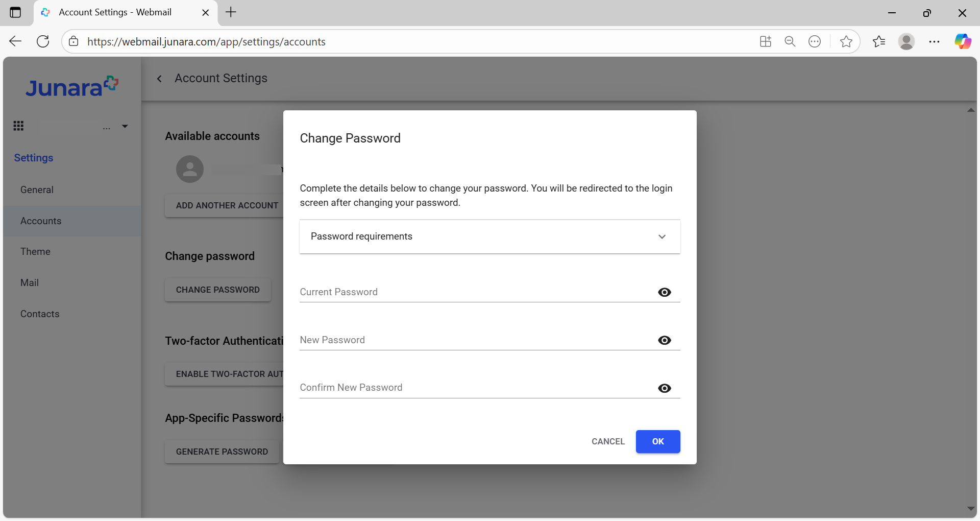Click the zoom out magnifier icon

pos(790,41)
